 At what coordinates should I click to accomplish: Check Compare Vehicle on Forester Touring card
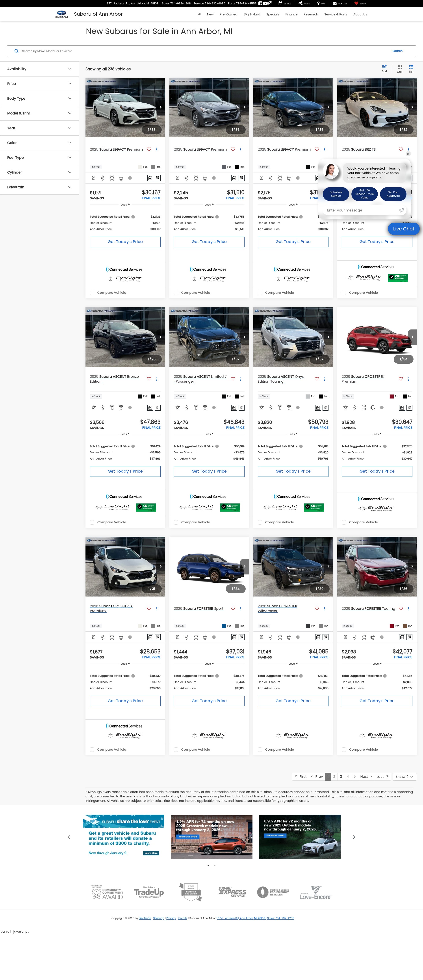pyautogui.click(x=344, y=749)
